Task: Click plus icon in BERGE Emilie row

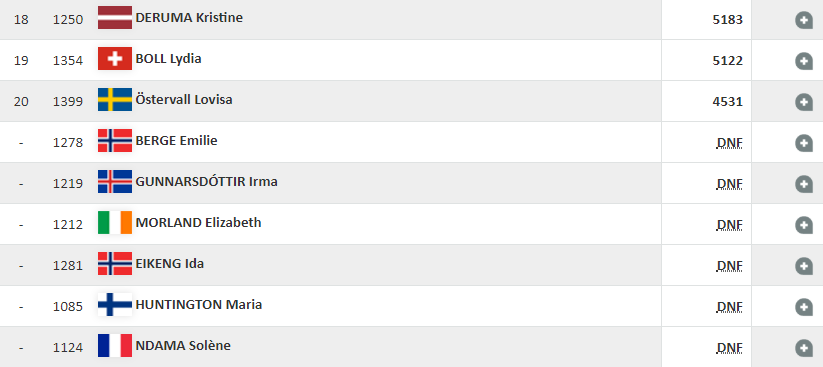Action: (x=804, y=143)
